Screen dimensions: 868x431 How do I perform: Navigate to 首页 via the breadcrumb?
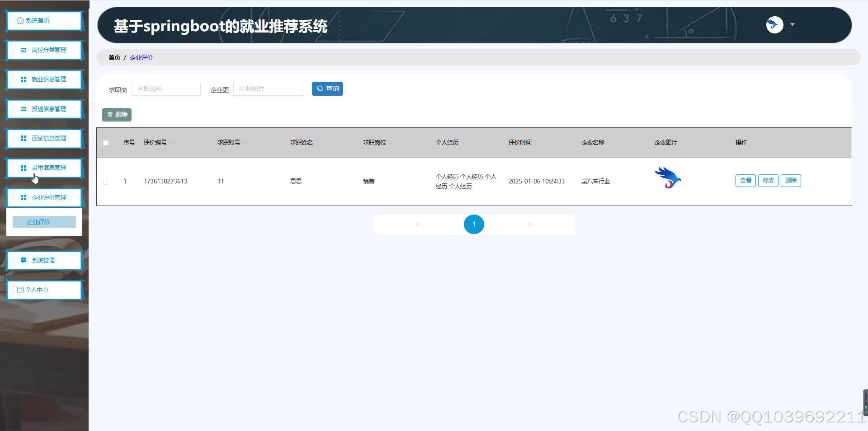pos(114,57)
